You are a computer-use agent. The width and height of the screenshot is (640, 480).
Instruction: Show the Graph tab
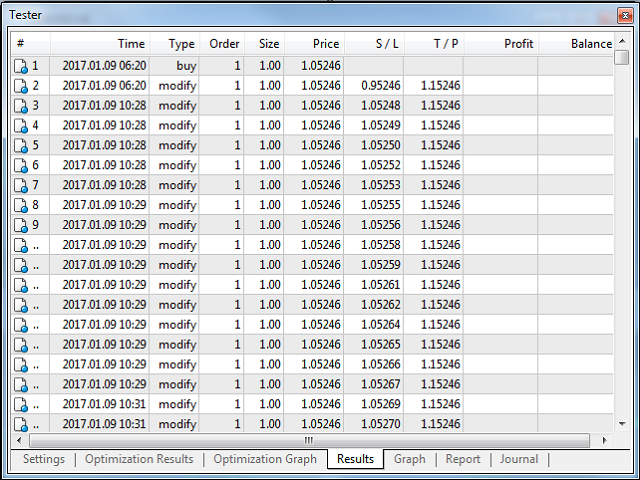[409, 459]
